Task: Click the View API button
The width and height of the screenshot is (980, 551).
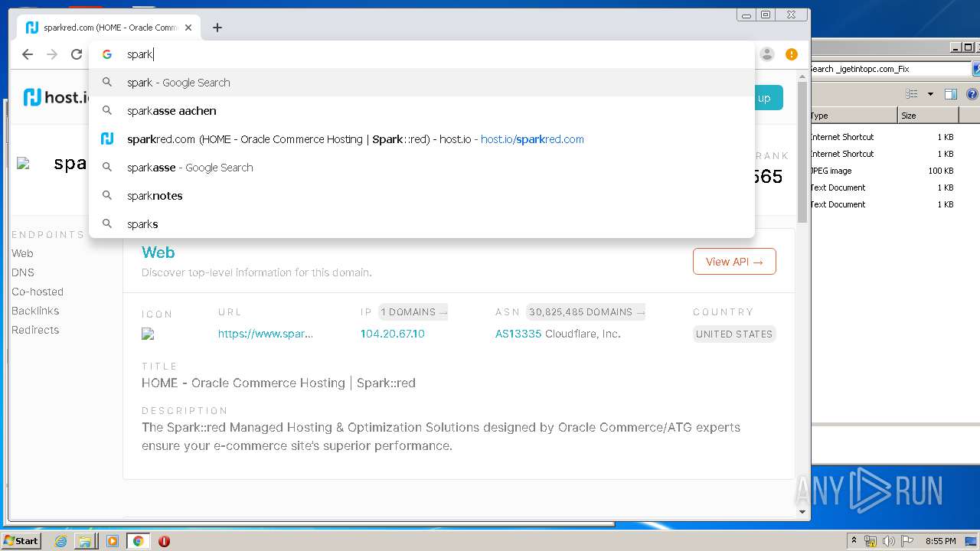Action: click(x=734, y=262)
